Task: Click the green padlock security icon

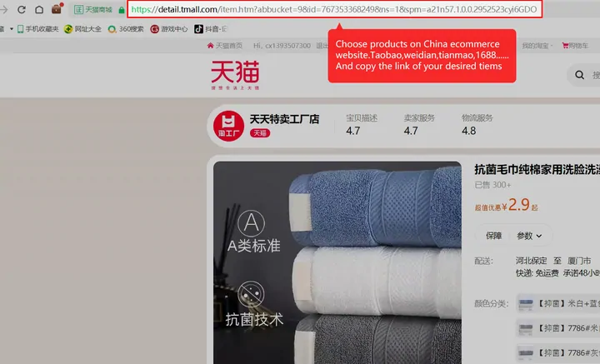Action: point(122,10)
